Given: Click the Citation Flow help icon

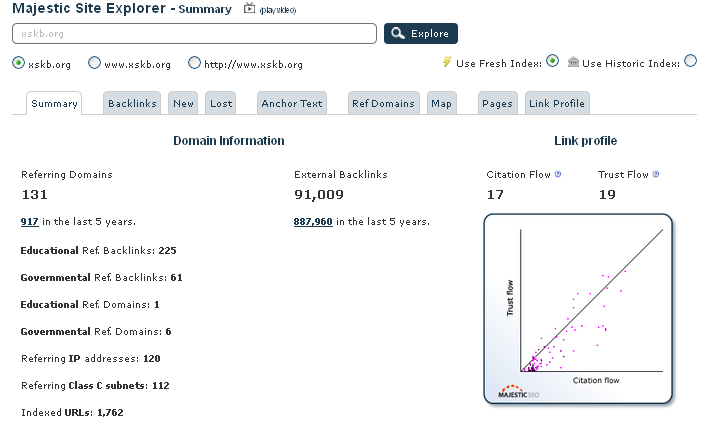Looking at the screenshot, I should [x=558, y=174].
